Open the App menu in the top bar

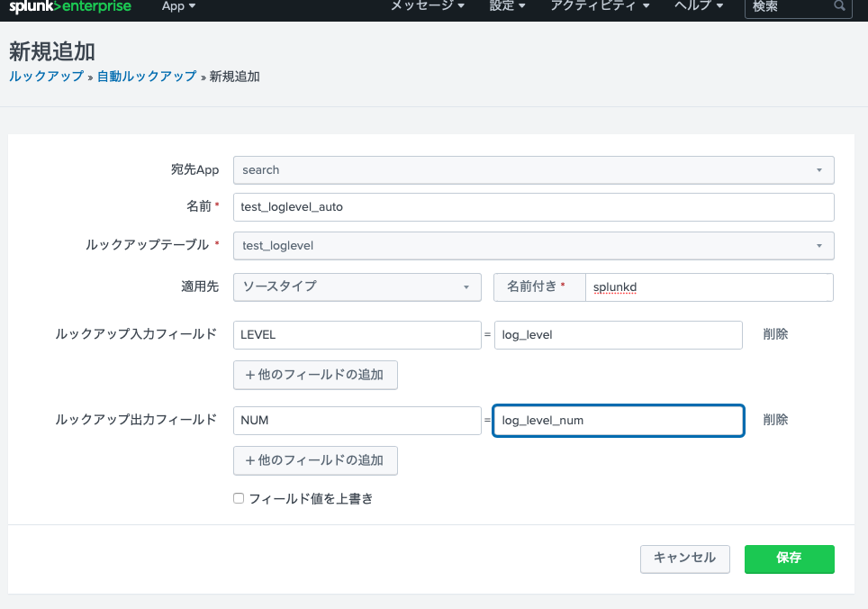[x=177, y=7]
